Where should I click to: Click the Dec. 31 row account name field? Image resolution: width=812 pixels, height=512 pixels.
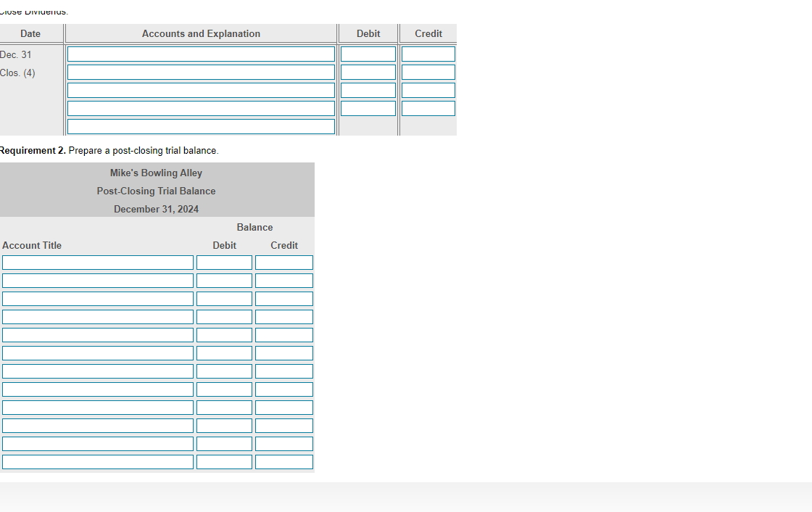201,54
